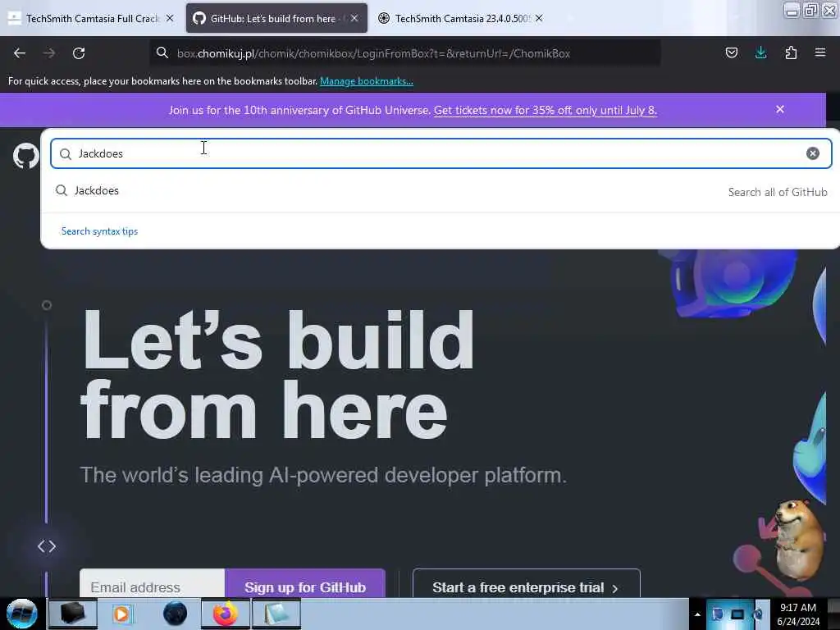Click the hamster character overlay

799,539
